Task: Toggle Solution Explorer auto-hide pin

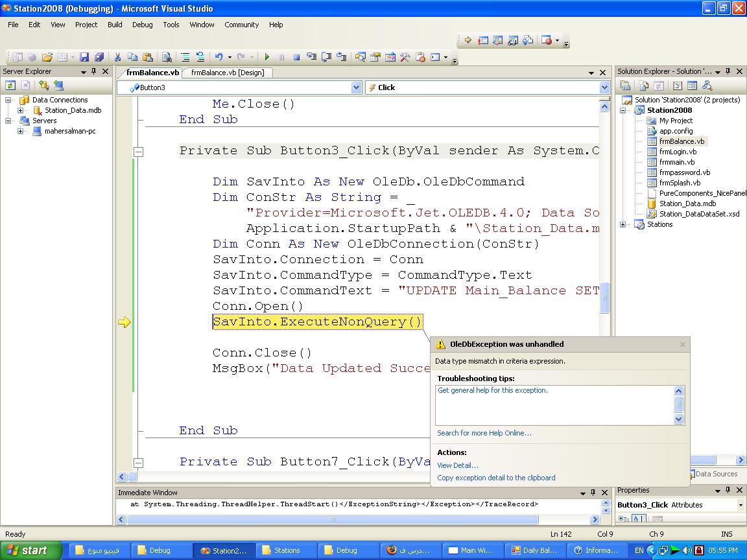Action: (x=728, y=71)
